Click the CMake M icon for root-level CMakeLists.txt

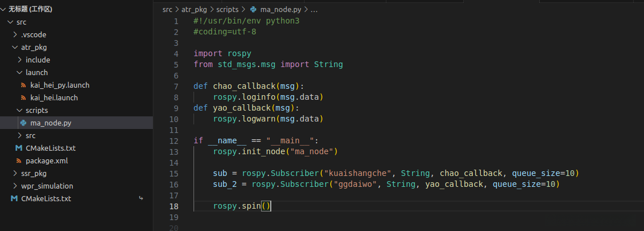tap(14, 198)
